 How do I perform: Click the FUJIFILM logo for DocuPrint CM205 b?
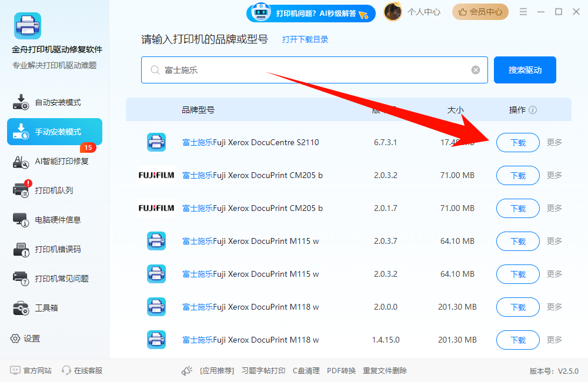156,175
